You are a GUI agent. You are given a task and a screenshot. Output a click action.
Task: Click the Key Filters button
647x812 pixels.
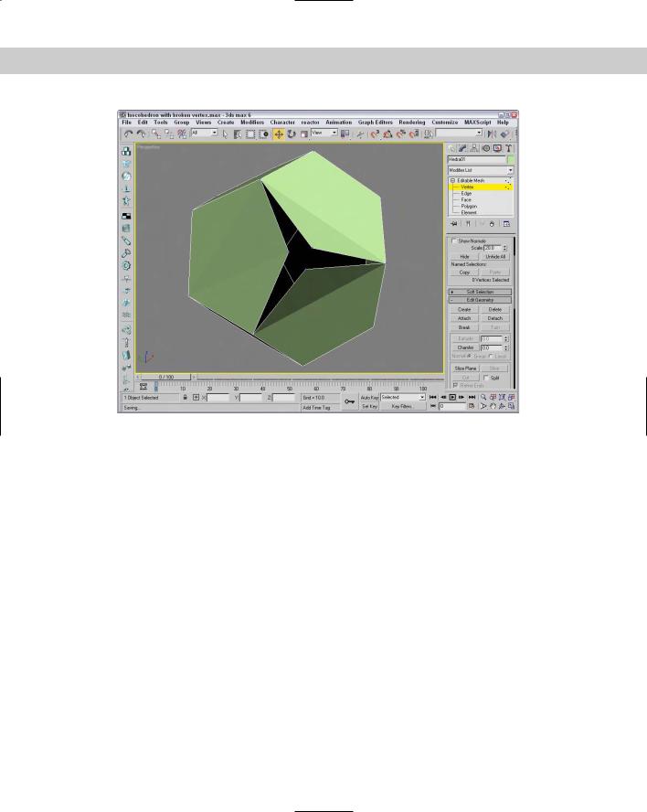tap(403, 407)
